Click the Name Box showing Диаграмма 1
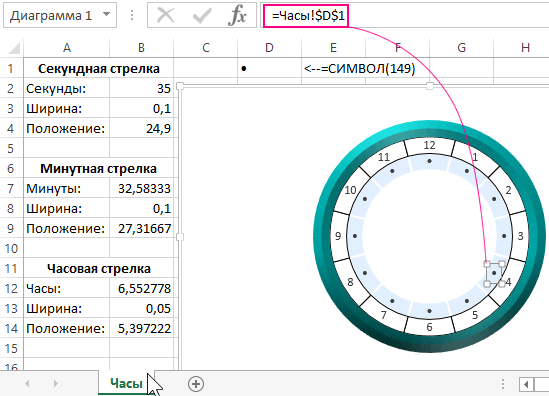 pyautogui.click(x=60, y=15)
